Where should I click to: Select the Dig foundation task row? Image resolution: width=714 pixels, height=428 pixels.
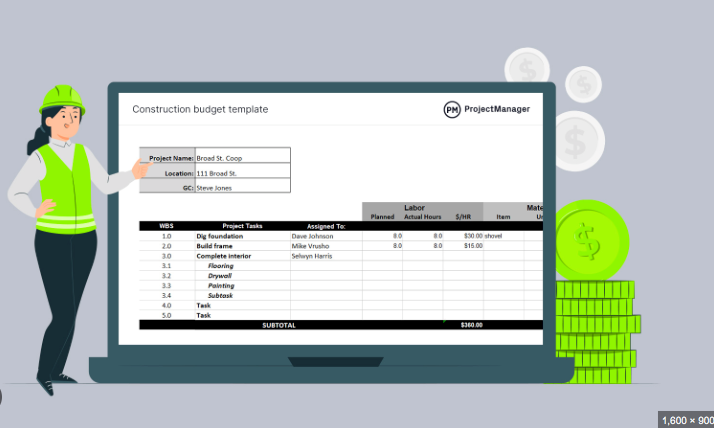[218, 236]
